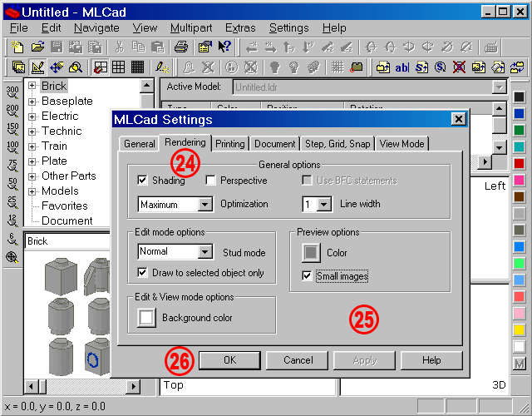Image resolution: width=532 pixels, height=416 pixels.
Task: Click the fine grid icon
Action: click(137, 67)
